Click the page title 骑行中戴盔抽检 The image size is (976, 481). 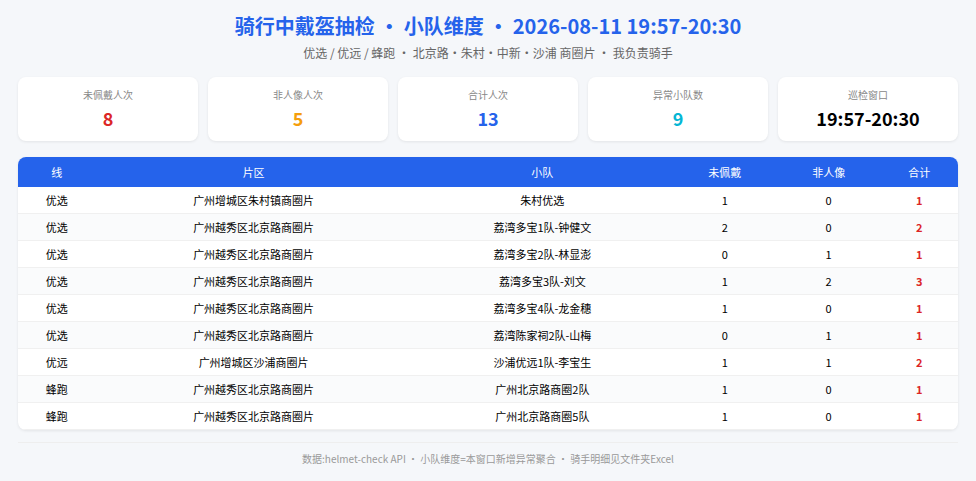[304, 27]
